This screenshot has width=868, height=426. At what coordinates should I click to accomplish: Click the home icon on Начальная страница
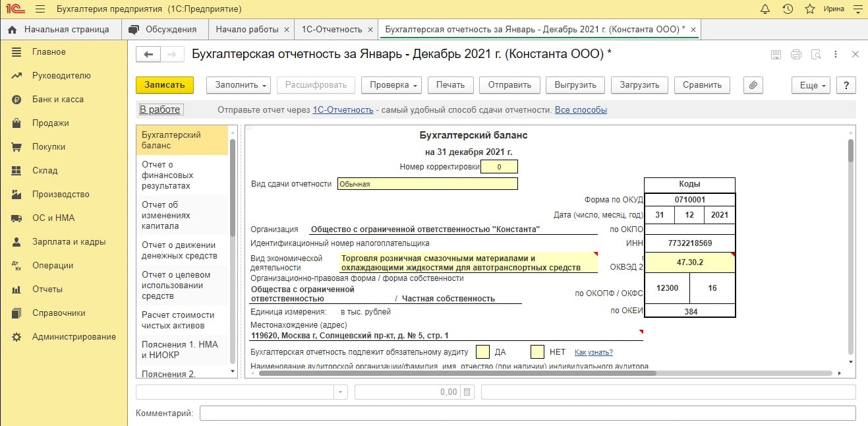pos(12,30)
